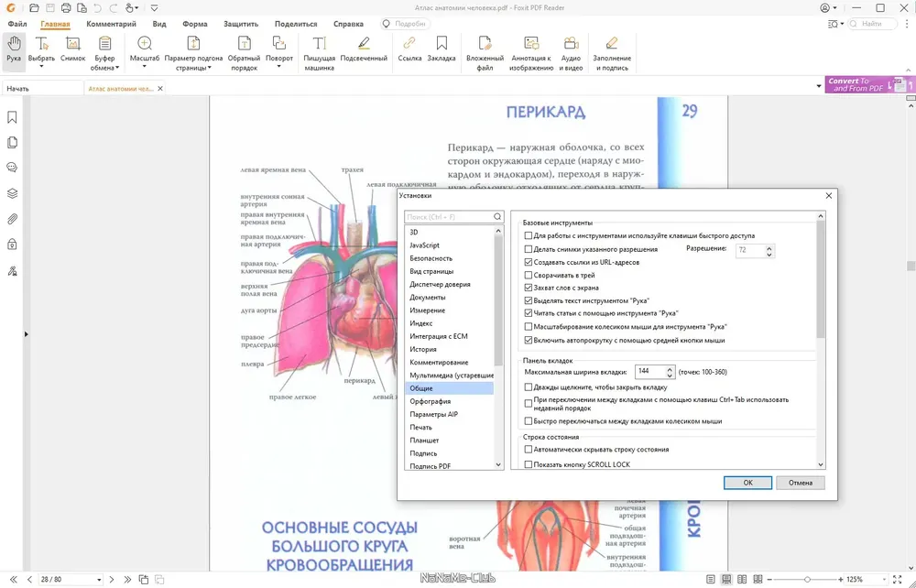Screen dimensions: 916x588
Task: Switch to the Вид ribbon tab
Action: (158, 24)
